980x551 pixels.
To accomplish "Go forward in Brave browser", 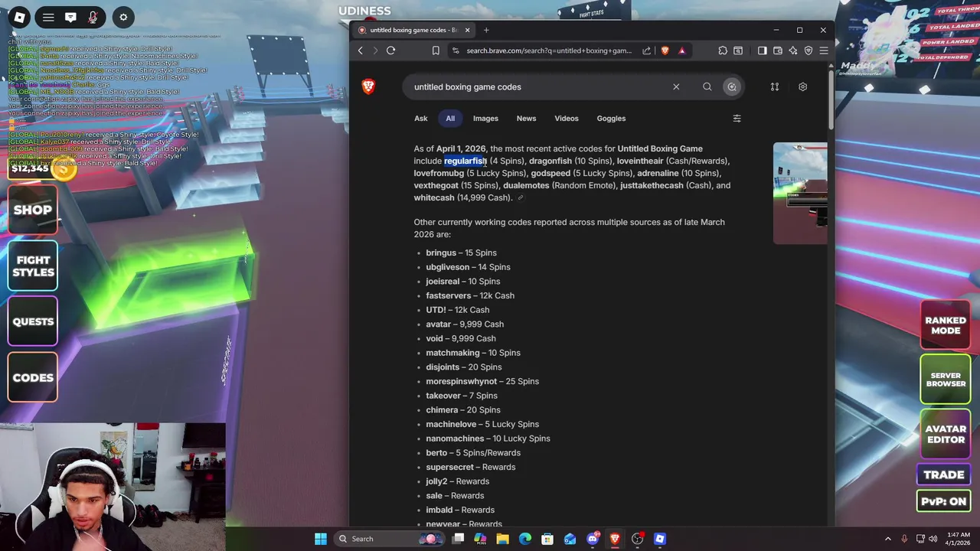I will [375, 51].
